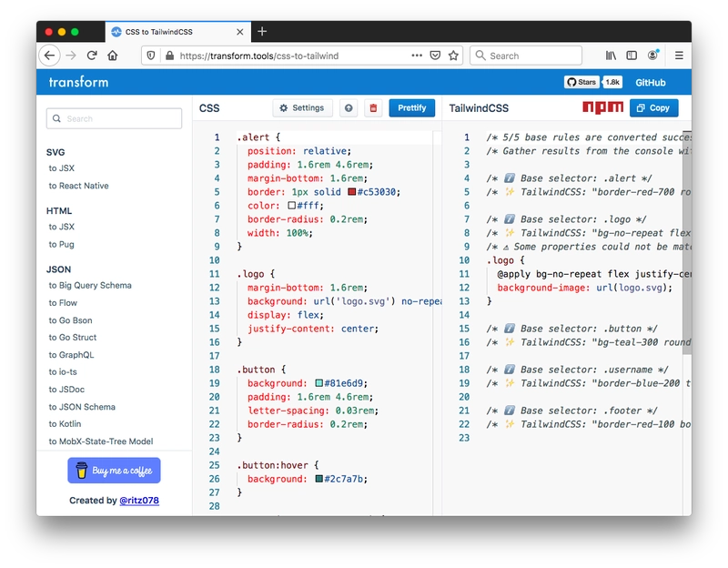Save page to Pocket icon
This screenshot has height=568, width=728.
435,56
